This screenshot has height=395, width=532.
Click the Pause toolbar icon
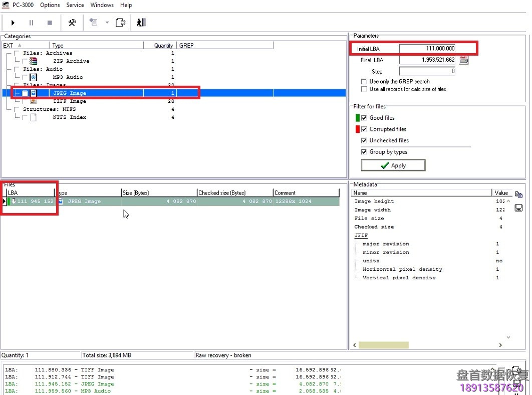tap(31, 23)
